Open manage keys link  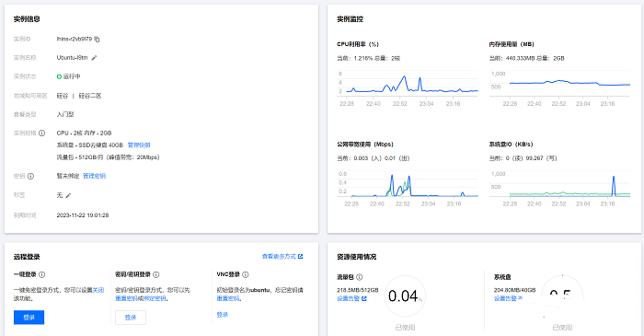95,176
